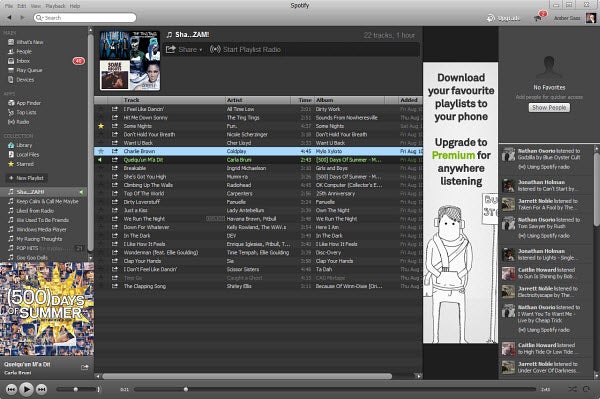Go forward with the right arrow
The image size is (600, 399).
click(22, 18)
